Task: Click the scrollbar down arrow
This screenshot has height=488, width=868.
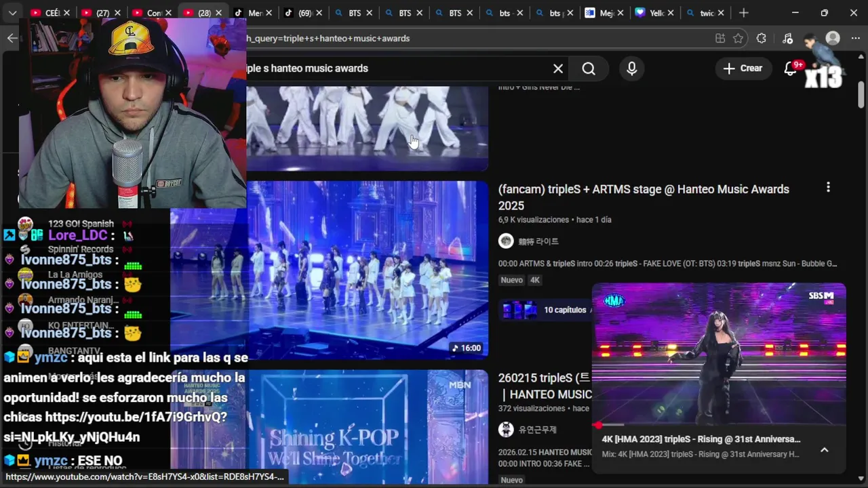Action: (861, 479)
